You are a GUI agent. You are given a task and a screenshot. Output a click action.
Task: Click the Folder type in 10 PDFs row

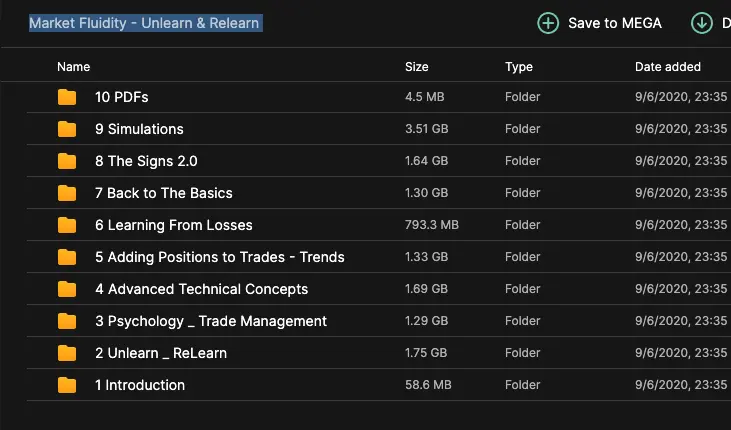523,97
